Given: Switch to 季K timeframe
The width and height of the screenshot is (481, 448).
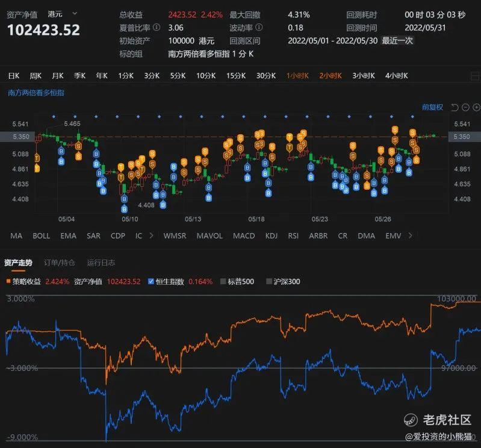Looking at the screenshot, I should 79,75.
